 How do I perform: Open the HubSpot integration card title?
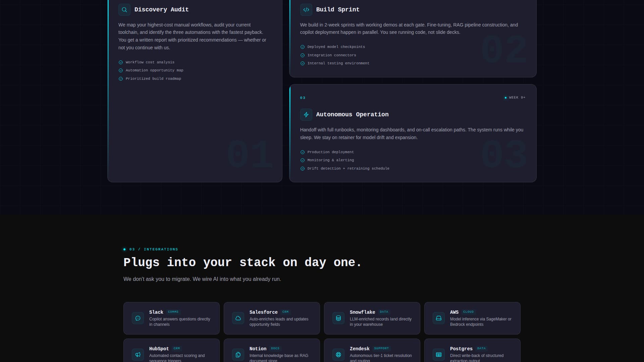[x=159, y=349]
